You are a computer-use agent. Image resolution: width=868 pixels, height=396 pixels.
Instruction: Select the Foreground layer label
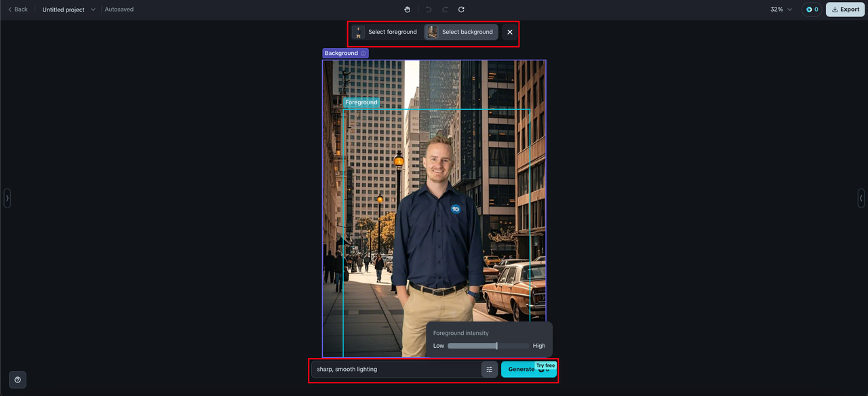point(361,102)
